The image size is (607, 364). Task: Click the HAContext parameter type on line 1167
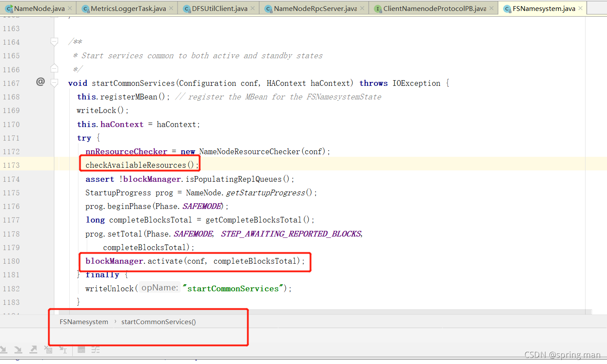click(287, 83)
